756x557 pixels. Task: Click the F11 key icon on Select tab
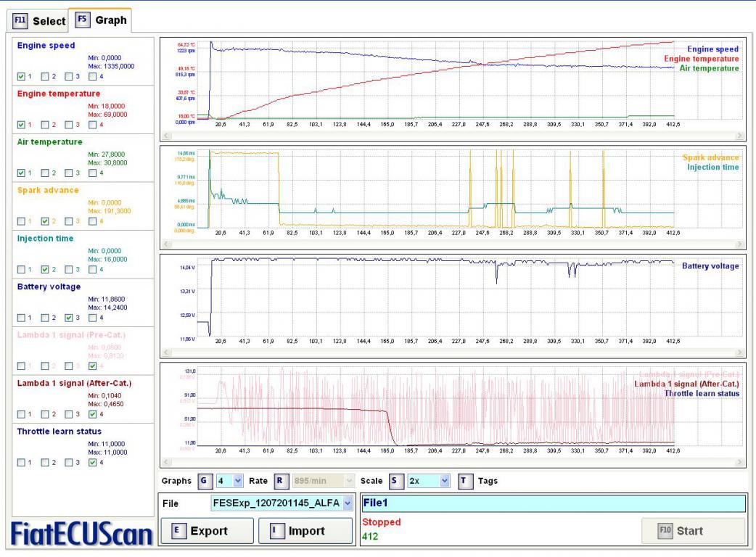click(x=20, y=21)
